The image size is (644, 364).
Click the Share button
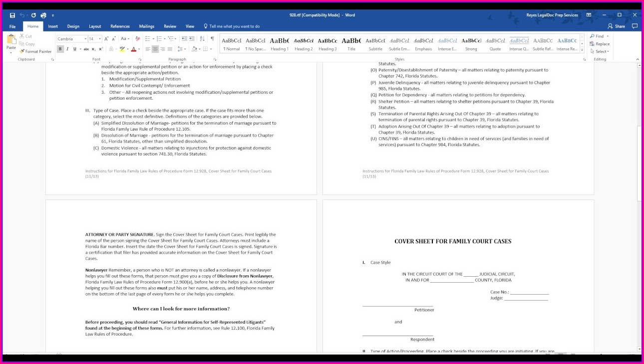click(x=617, y=26)
